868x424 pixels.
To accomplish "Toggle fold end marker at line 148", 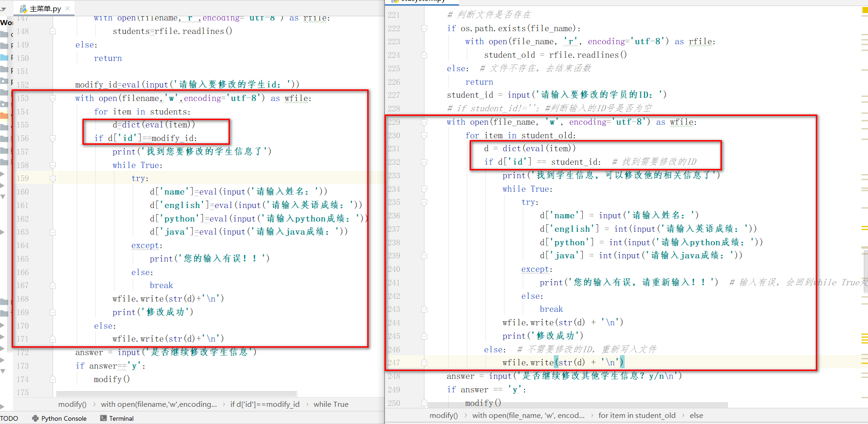I will click(x=53, y=31).
